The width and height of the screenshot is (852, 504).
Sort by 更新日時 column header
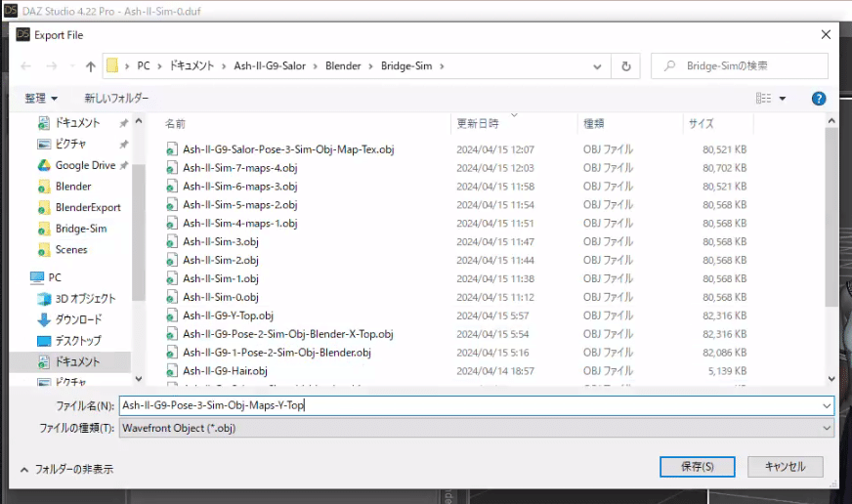pyautogui.click(x=477, y=124)
